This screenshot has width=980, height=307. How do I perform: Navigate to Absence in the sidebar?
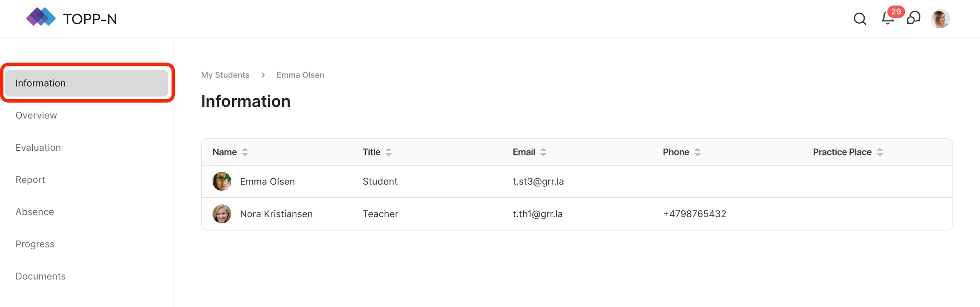pos(35,212)
